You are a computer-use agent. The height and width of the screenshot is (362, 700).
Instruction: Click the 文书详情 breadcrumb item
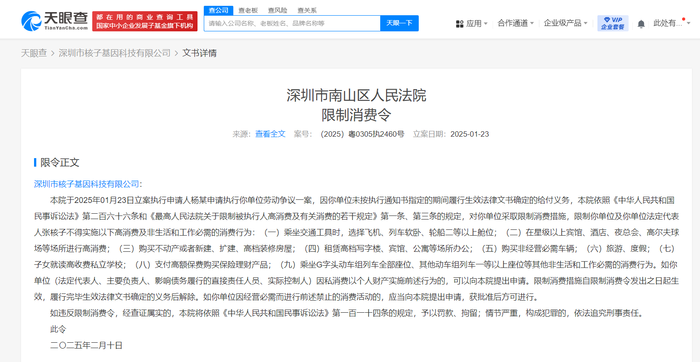[200, 53]
